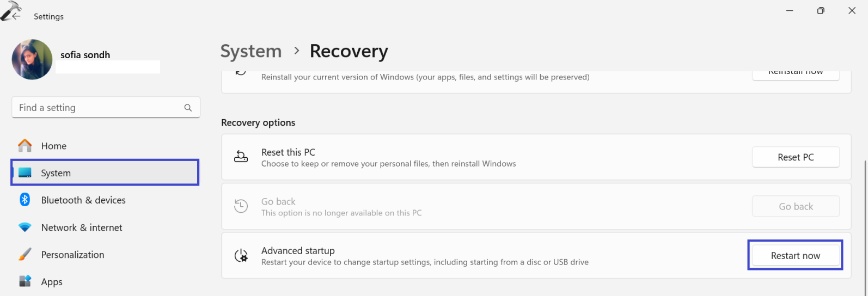The height and width of the screenshot is (296, 868).
Task: Click the Network wifi icon
Action: pos(25,227)
